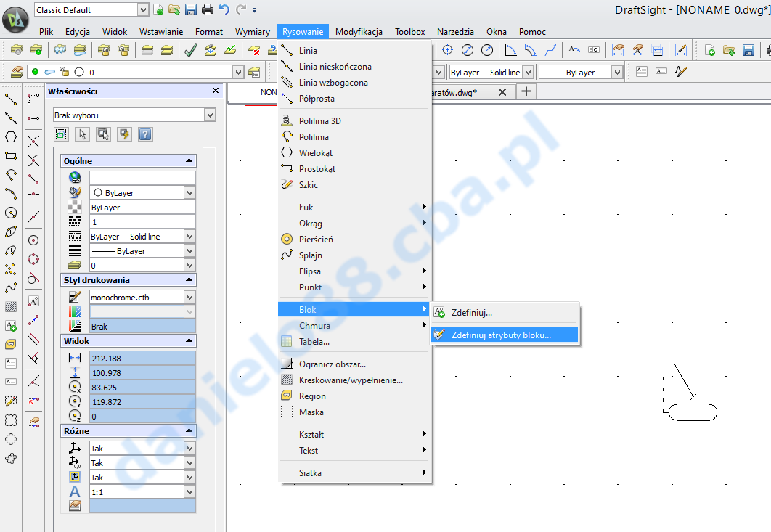Open the Toolbox menu

(409, 31)
